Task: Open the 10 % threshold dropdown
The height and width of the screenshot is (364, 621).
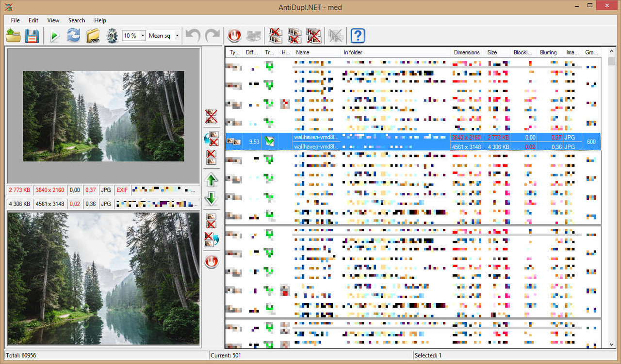Action: (x=143, y=35)
